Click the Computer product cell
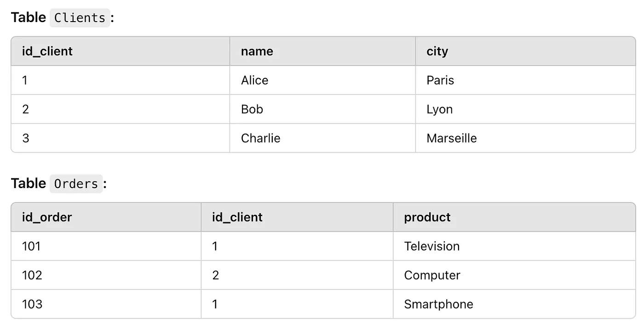The image size is (644, 326). click(x=514, y=275)
